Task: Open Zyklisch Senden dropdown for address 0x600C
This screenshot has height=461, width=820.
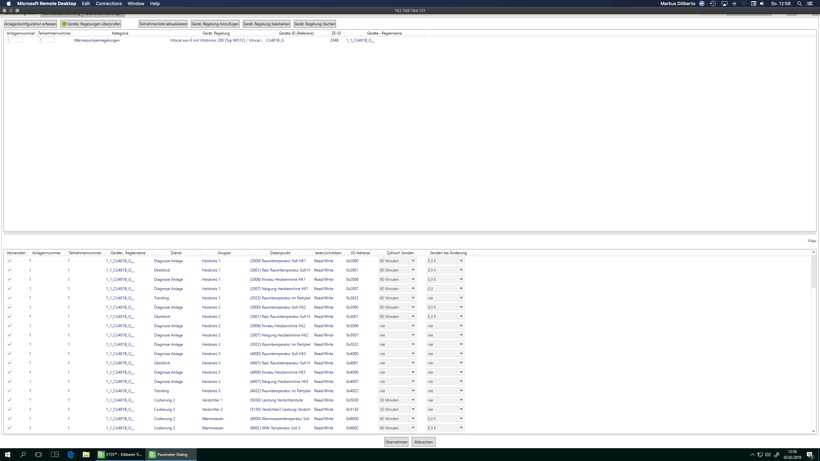Action: point(397,428)
